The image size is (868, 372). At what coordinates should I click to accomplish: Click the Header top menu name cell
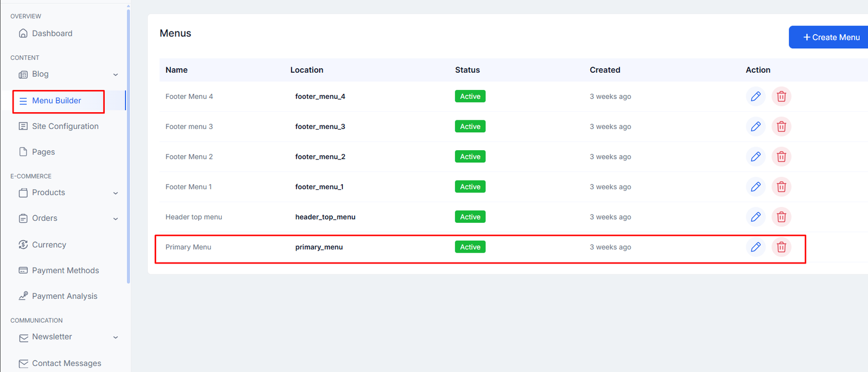(x=194, y=217)
